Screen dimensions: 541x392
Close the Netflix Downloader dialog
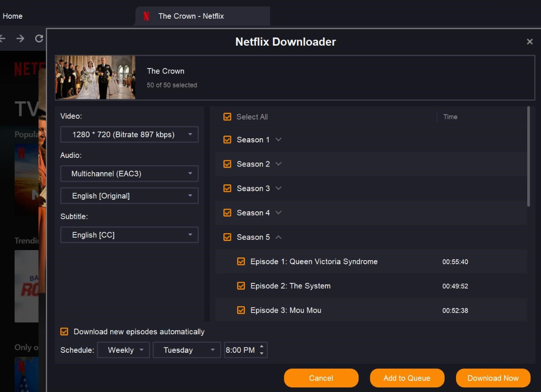(530, 42)
